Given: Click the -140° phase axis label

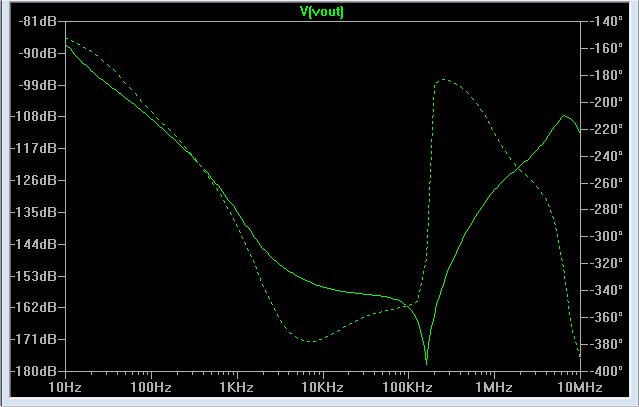Looking at the screenshot, I should pyautogui.click(x=606, y=21).
